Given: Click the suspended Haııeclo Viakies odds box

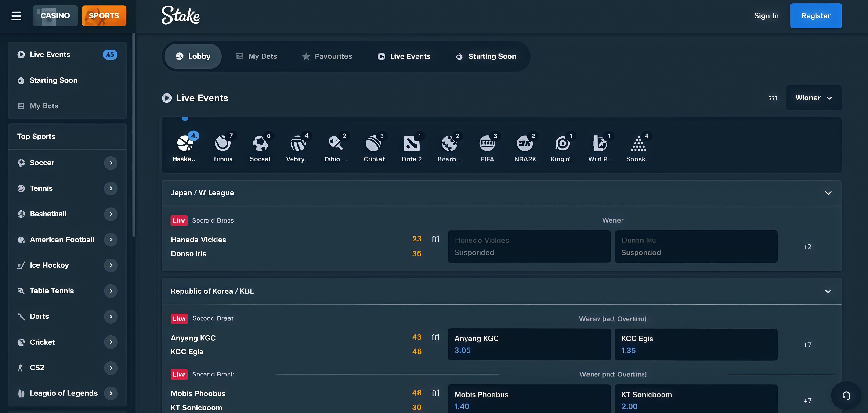Looking at the screenshot, I should click(x=529, y=246).
